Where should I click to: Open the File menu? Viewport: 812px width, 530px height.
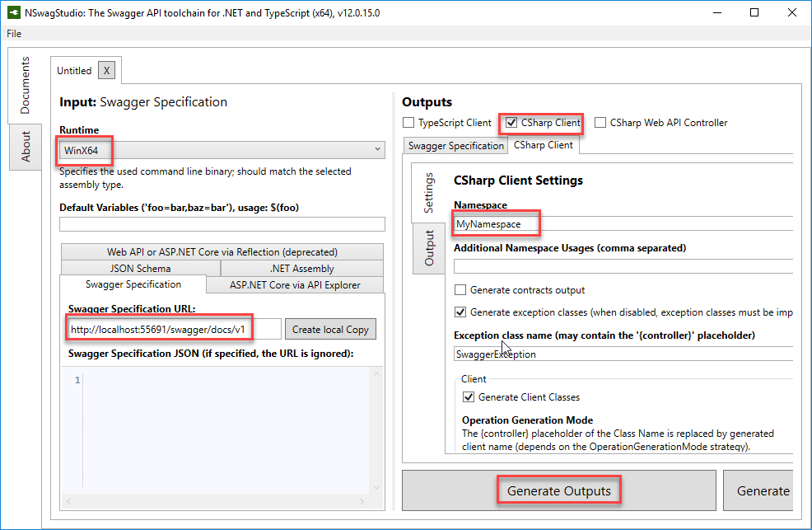point(14,34)
